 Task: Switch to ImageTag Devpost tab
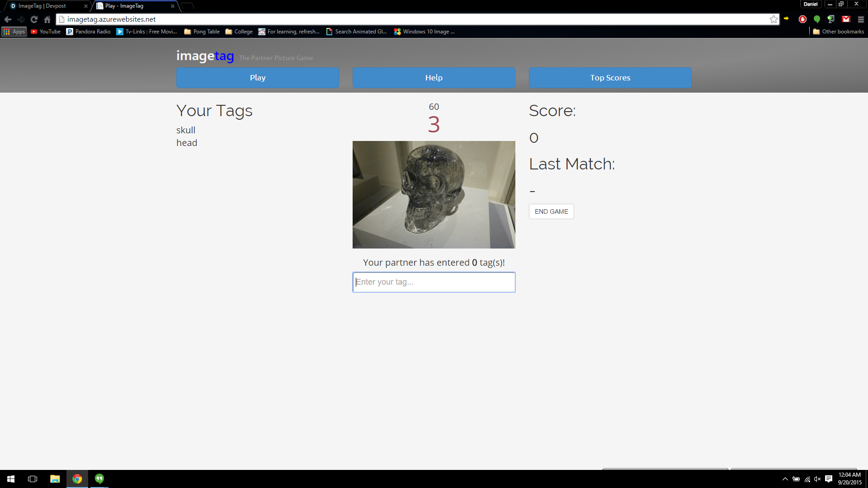click(x=42, y=6)
